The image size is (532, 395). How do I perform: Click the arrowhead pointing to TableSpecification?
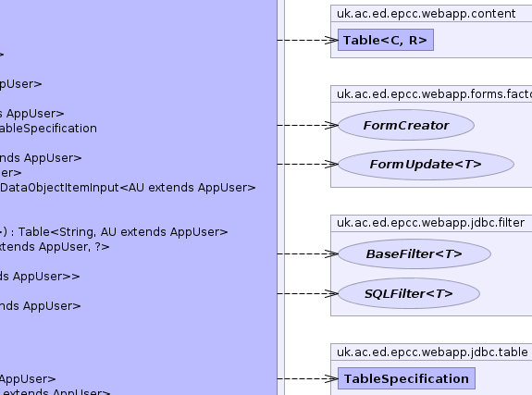point(331,378)
